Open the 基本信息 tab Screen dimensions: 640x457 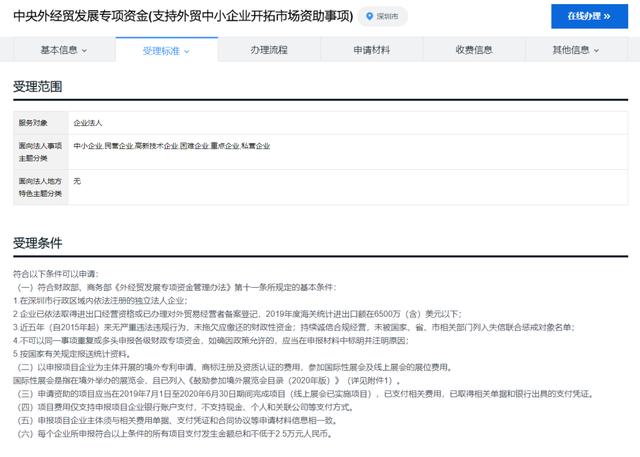(x=64, y=50)
